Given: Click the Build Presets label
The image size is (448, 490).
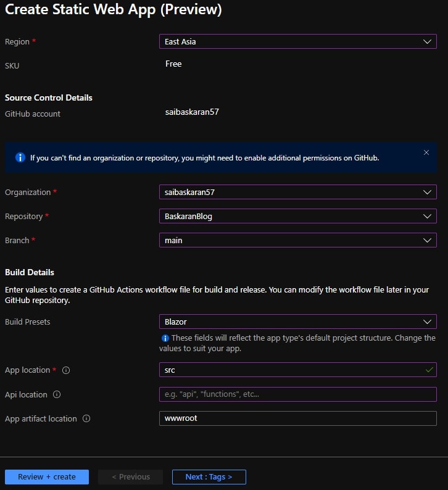Looking at the screenshot, I should click(x=28, y=322).
